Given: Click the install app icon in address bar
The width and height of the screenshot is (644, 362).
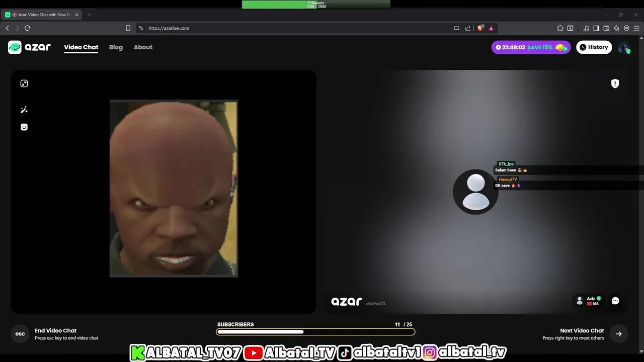Looking at the screenshot, I should pos(456,28).
